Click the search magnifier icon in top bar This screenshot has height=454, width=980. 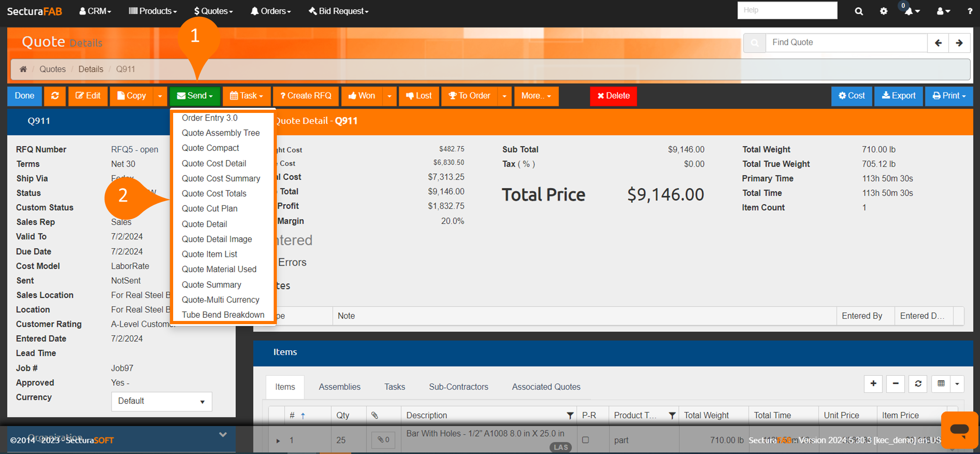coord(858,11)
